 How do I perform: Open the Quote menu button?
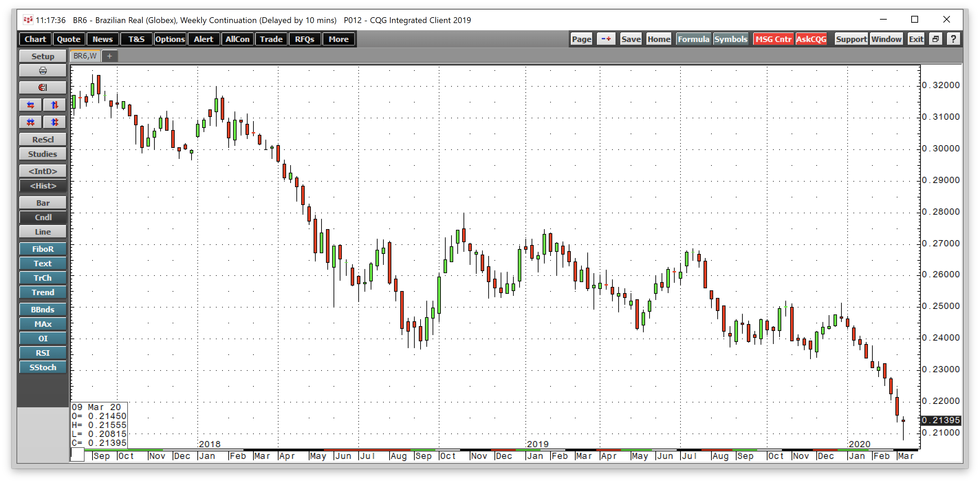coord(69,39)
